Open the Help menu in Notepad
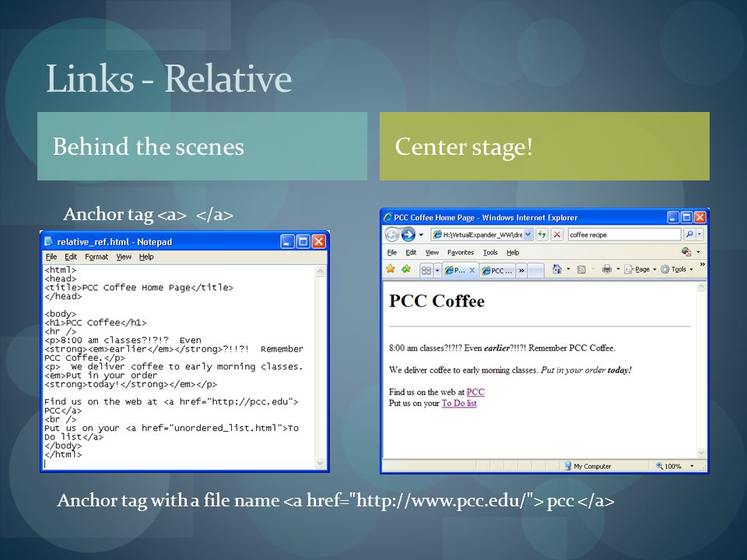This screenshot has height=560, width=747. click(146, 257)
